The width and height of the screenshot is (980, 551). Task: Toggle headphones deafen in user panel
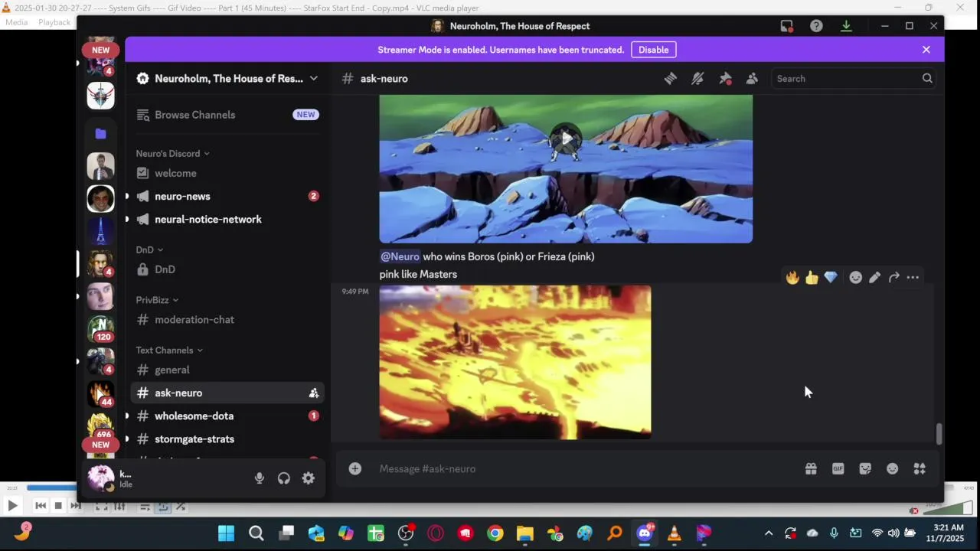click(284, 478)
